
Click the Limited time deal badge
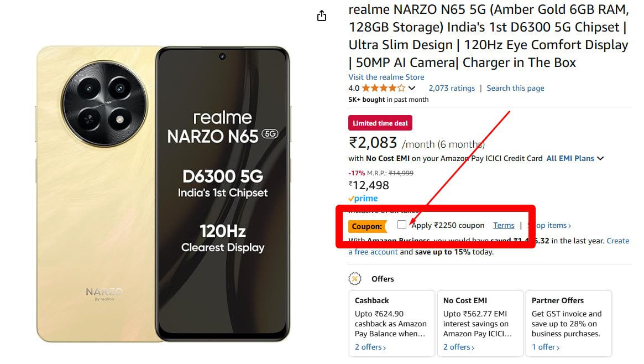coord(380,123)
